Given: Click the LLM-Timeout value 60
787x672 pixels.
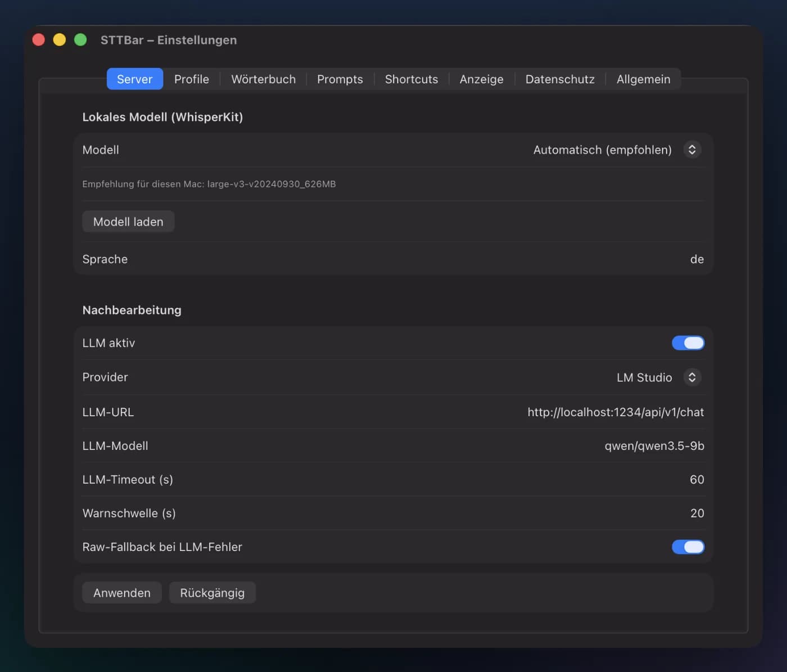Looking at the screenshot, I should (x=696, y=480).
